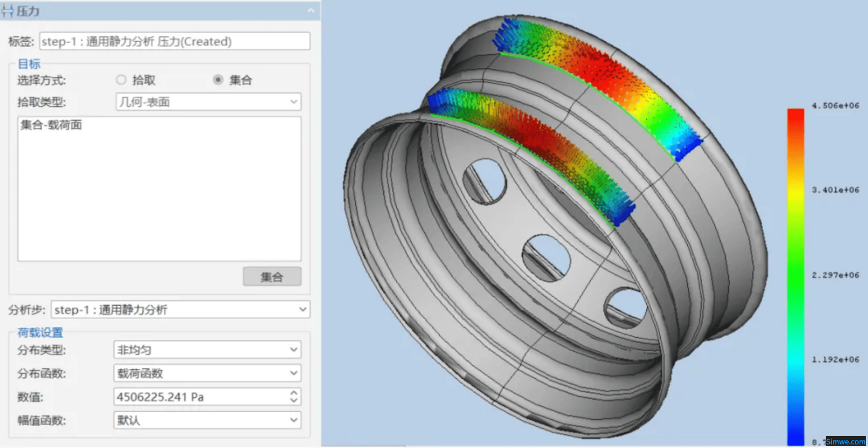Collapse the 压力 panel with the chevron
This screenshot has width=868, height=448.
point(310,11)
